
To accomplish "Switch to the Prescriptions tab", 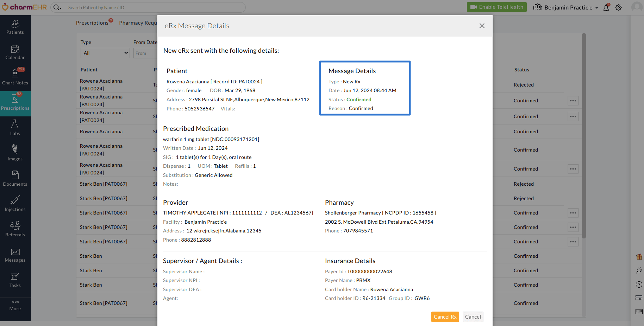I will (x=92, y=23).
